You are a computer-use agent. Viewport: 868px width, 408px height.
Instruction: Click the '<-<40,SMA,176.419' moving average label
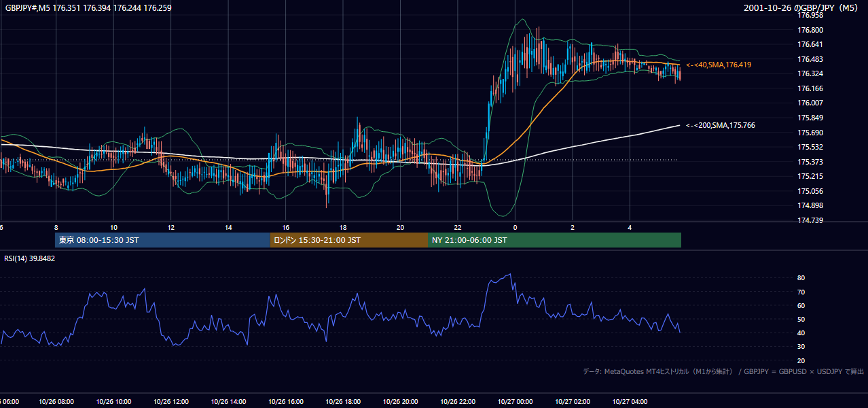718,65
